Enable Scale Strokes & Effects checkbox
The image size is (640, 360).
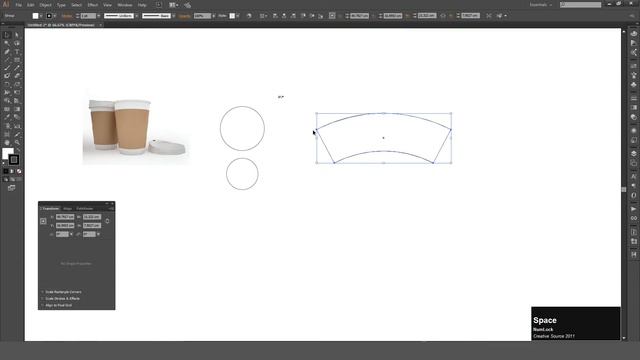pyautogui.click(x=42, y=298)
